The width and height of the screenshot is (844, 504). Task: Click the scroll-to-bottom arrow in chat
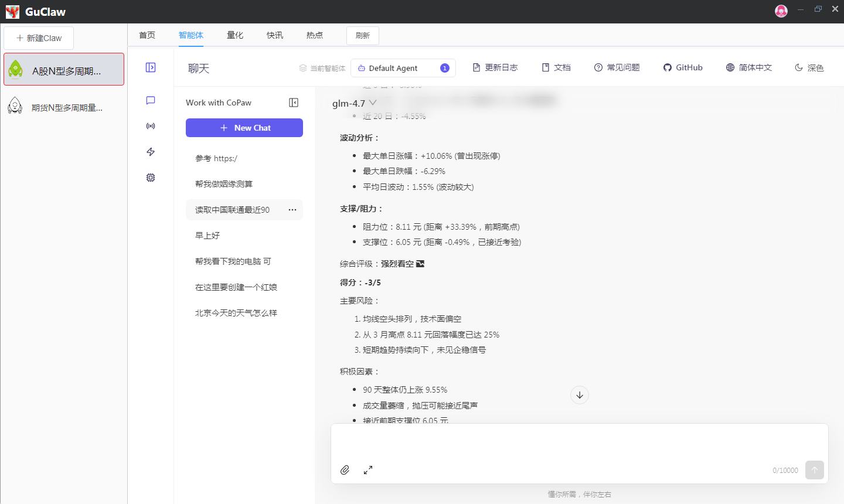[579, 395]
